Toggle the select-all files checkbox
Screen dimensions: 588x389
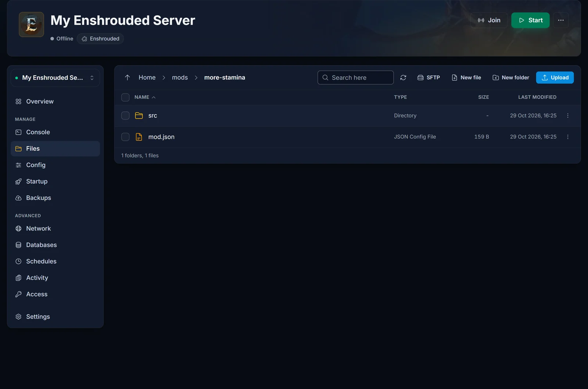(x=125, y=97)
